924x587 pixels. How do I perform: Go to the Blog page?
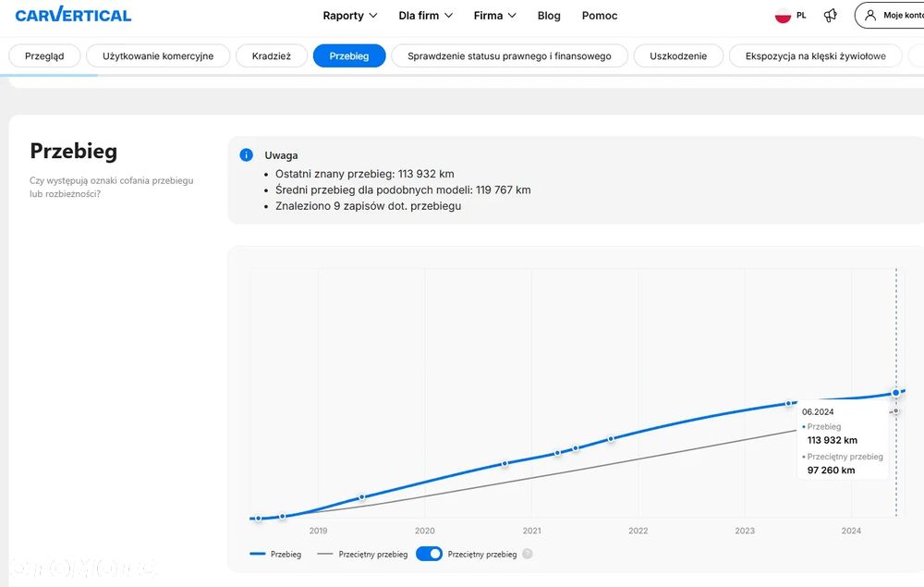(549, 16)
